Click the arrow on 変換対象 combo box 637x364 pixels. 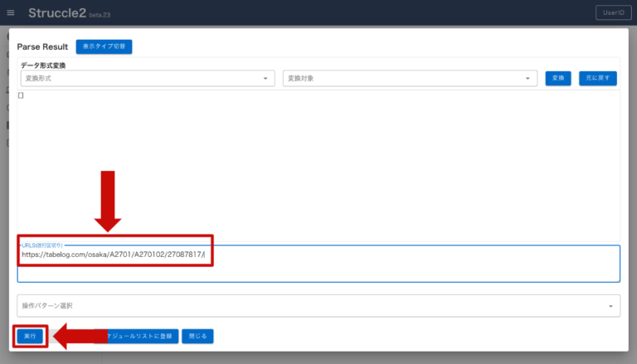tap(528, 79)
